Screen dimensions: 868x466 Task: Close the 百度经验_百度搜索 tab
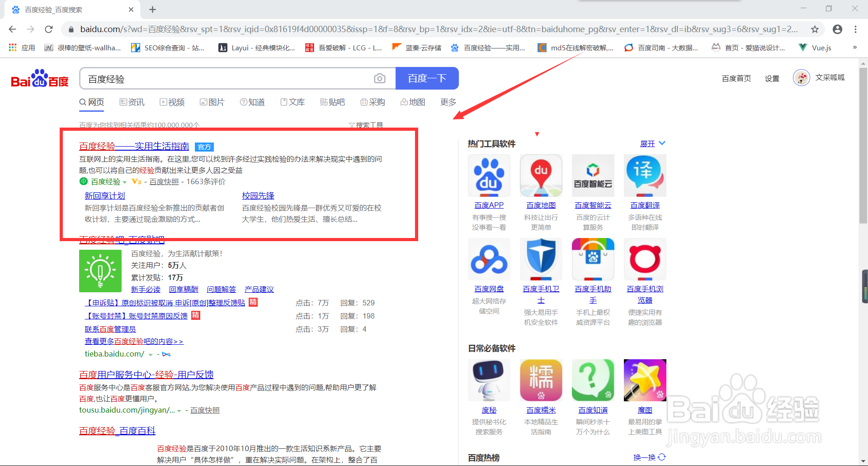coord(131,10)
